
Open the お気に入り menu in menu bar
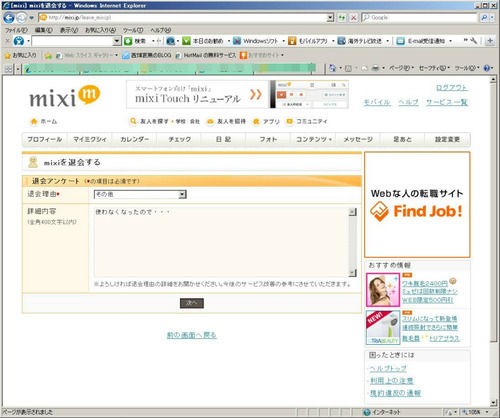[x=100, y=30]
